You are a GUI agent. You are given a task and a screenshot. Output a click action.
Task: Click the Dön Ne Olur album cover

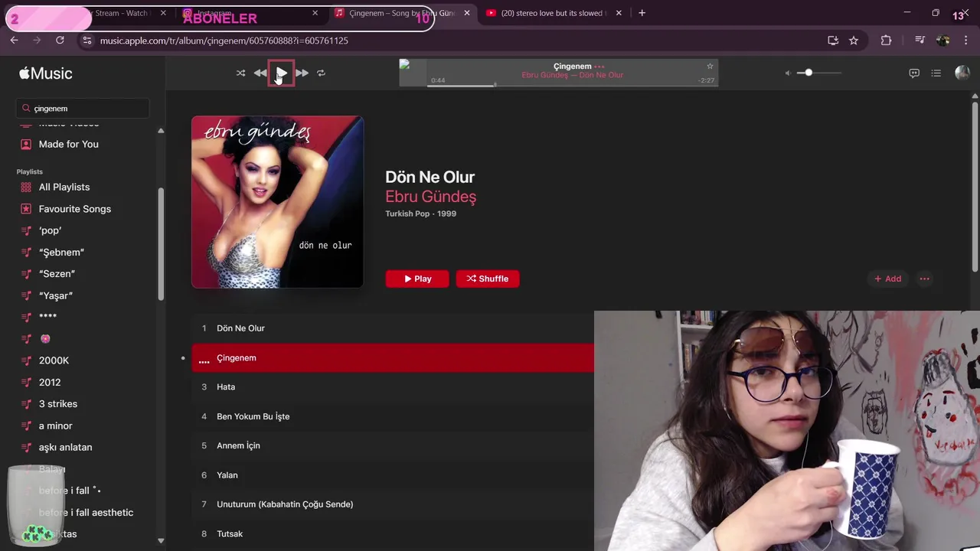(x=277, y=202)
